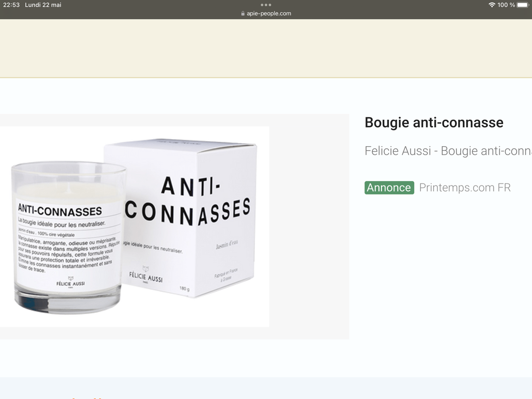Tap the Félicie Aussi logo on box front
Screen dimensions: 532x399
(x=146, y=275)
